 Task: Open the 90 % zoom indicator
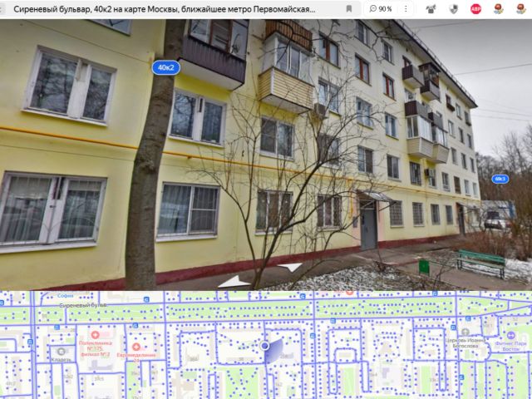[x=381, y=9]
